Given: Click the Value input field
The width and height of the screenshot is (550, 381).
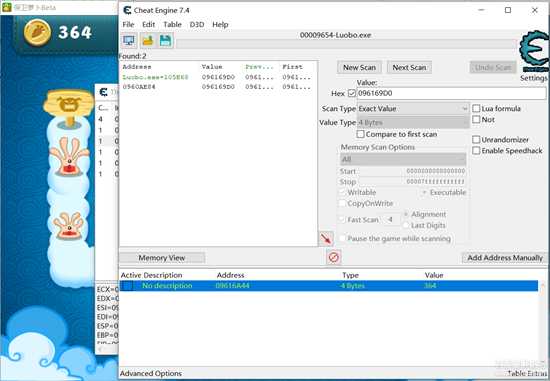Looking at the screenshot, I should [451, 93].
